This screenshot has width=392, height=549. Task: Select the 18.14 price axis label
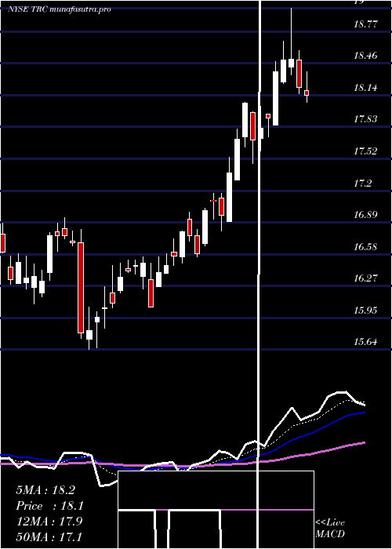point(366,88)
